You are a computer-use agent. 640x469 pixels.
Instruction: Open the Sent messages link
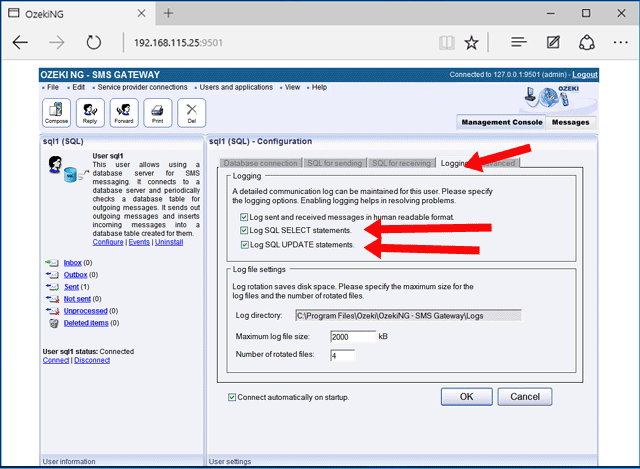click(71, 287)
